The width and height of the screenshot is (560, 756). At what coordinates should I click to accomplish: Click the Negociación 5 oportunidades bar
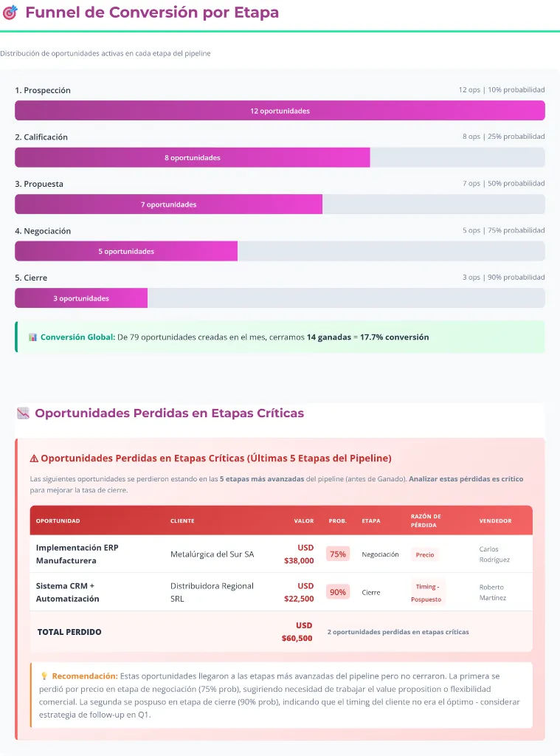126,251
